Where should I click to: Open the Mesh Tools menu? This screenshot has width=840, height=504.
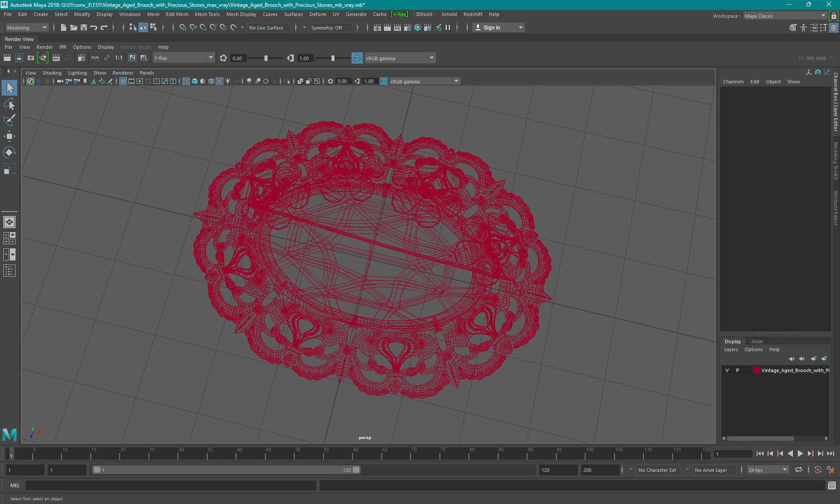coord(207,14)
